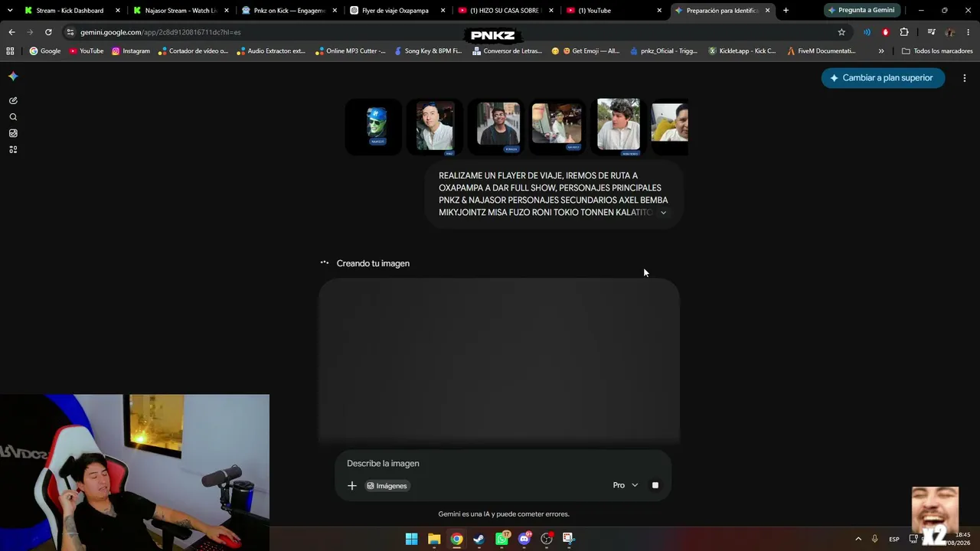This screenshot has height=551, width=980.
Task: Reload the current page
Action: pos(48,32)
